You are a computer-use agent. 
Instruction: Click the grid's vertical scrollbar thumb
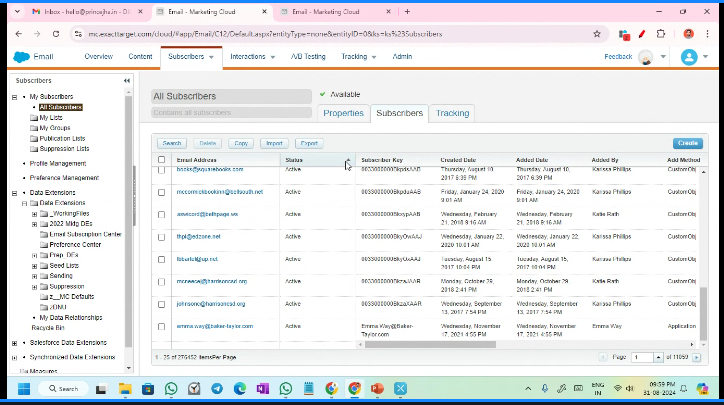click(x=703, y=313)
